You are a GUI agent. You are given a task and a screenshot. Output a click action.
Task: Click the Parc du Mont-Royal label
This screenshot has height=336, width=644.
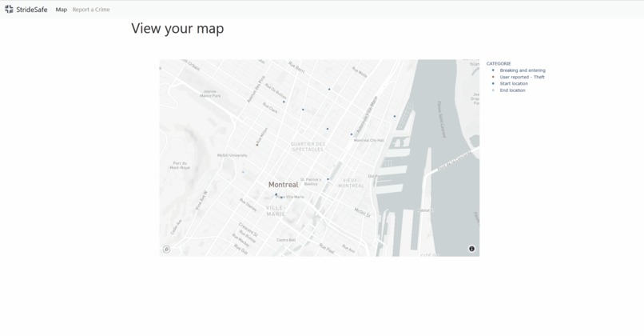(180, 166)
